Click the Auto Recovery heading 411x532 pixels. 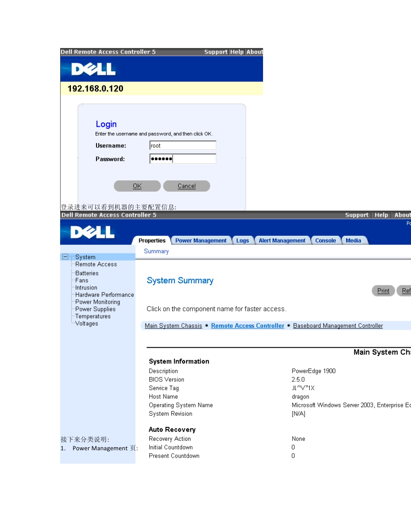pos(172,429)
